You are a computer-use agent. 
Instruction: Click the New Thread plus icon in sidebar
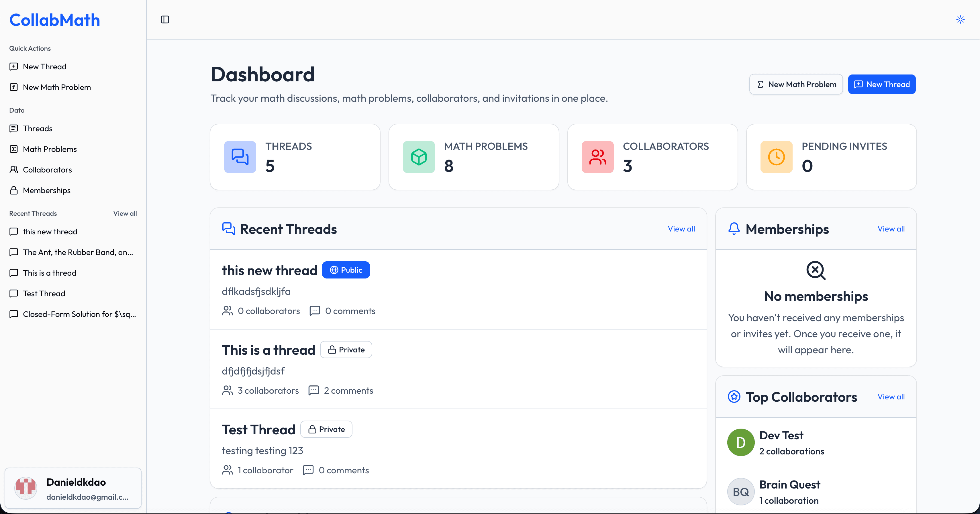(14, 66)
